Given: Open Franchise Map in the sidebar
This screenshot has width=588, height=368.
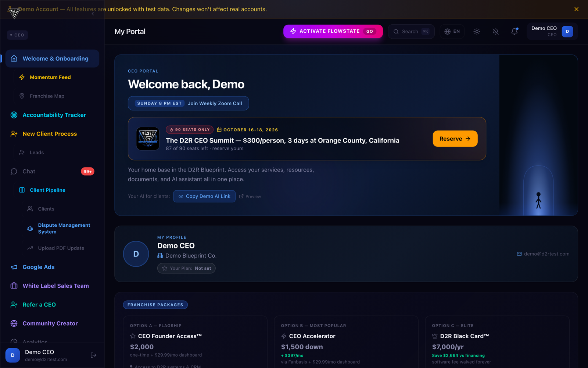Looking at the screenshot, I should click(47, 96).
